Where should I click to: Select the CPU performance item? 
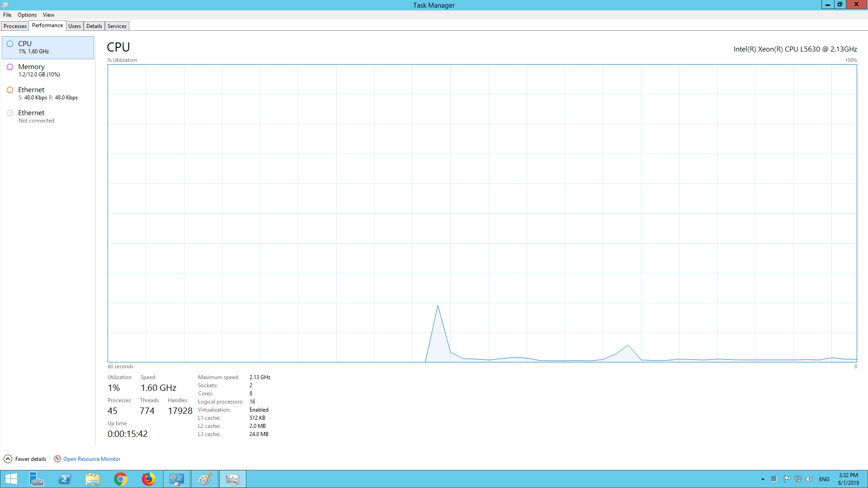(x=47, y=47)
